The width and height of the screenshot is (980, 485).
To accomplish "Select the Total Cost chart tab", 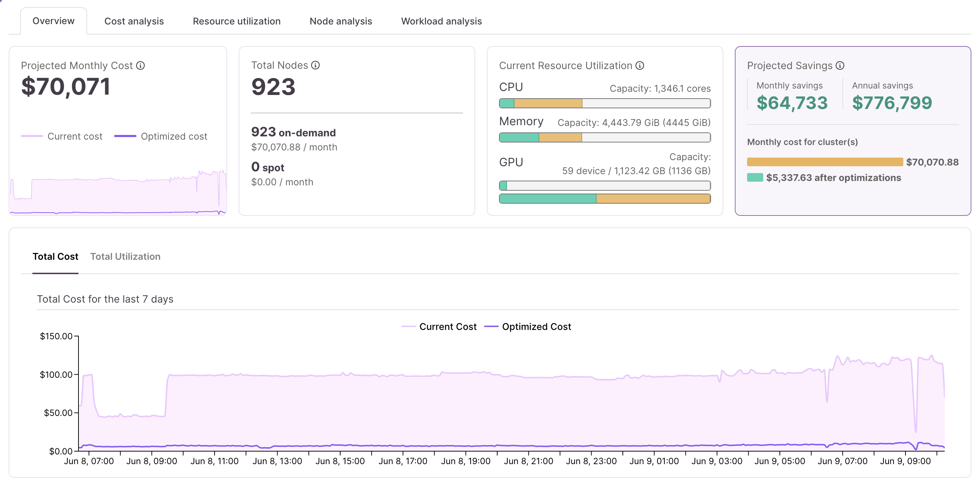I will [x=55, y=257].
